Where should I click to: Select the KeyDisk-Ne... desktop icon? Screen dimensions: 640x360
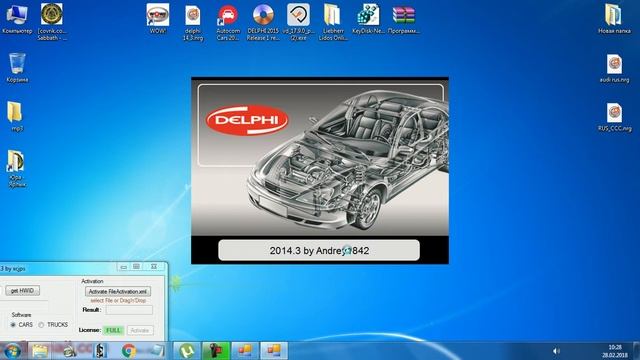coord(368,19)
